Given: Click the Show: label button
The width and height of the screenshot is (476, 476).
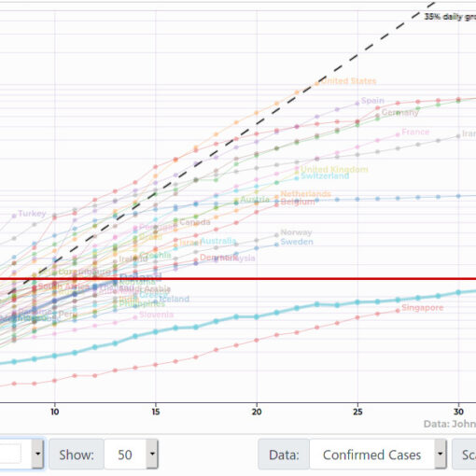Looking at the screenshot, I should tap(77, 455).
